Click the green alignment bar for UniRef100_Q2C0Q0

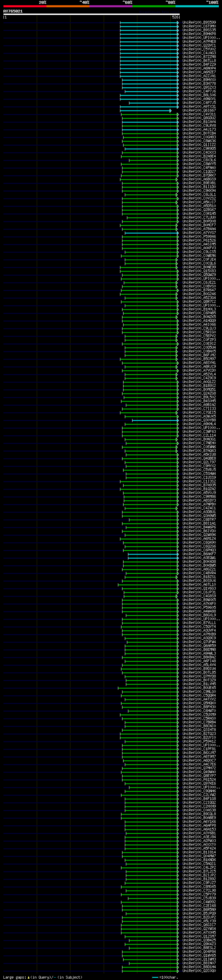[150, 971]
